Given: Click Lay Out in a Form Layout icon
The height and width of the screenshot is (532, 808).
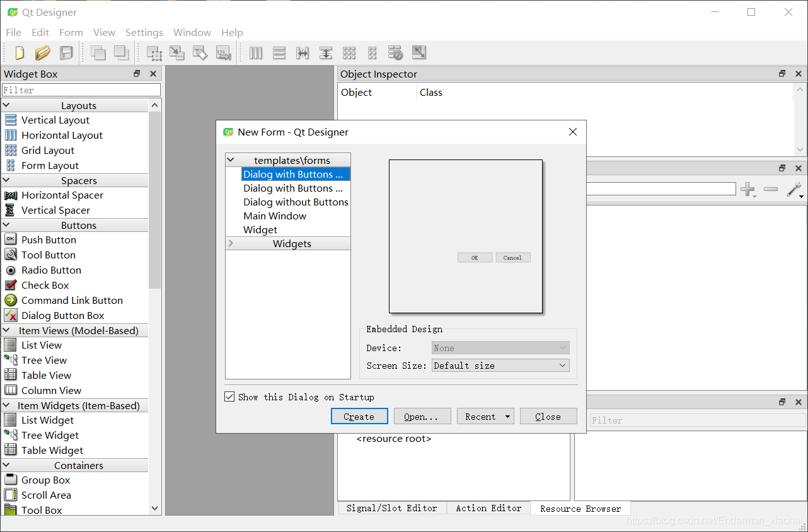Looking at the screenshot, I should point(372,53).
